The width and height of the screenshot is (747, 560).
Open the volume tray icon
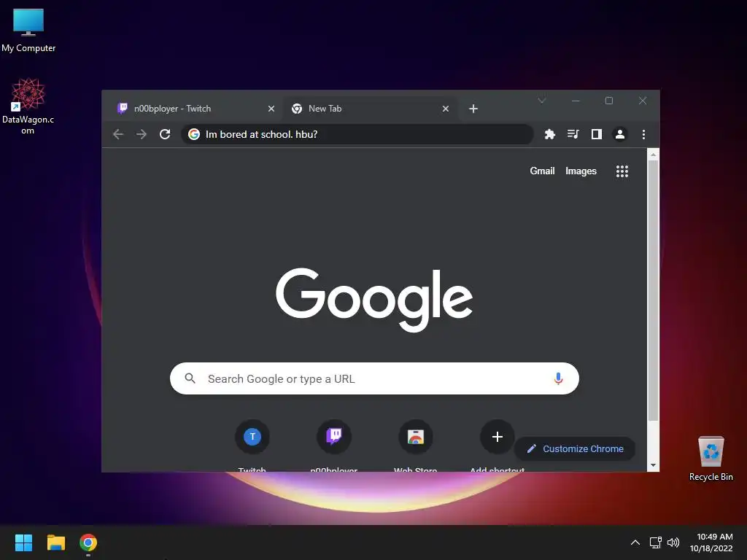pos(673,542)
